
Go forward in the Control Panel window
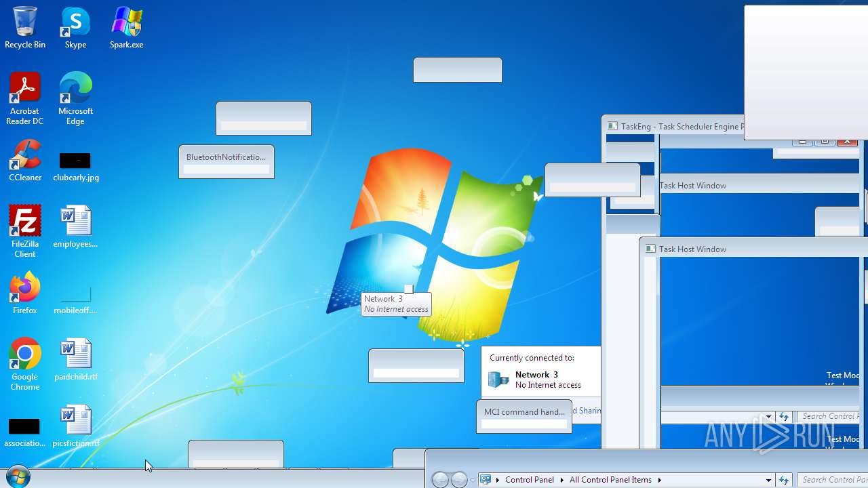click(x=459, y=480)
